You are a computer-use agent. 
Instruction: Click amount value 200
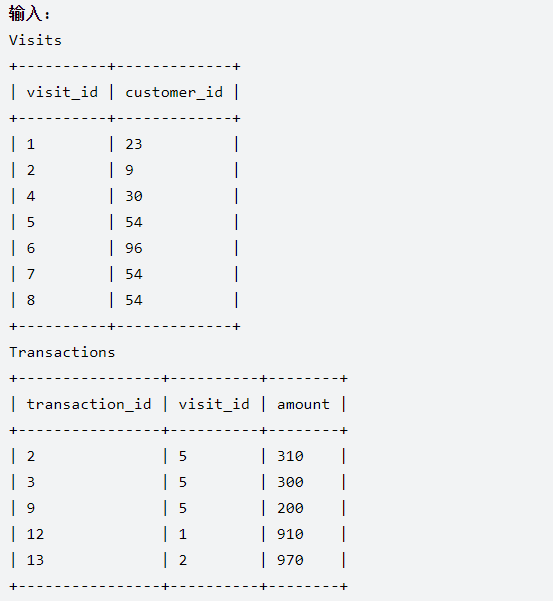click(x=290, y=508)
